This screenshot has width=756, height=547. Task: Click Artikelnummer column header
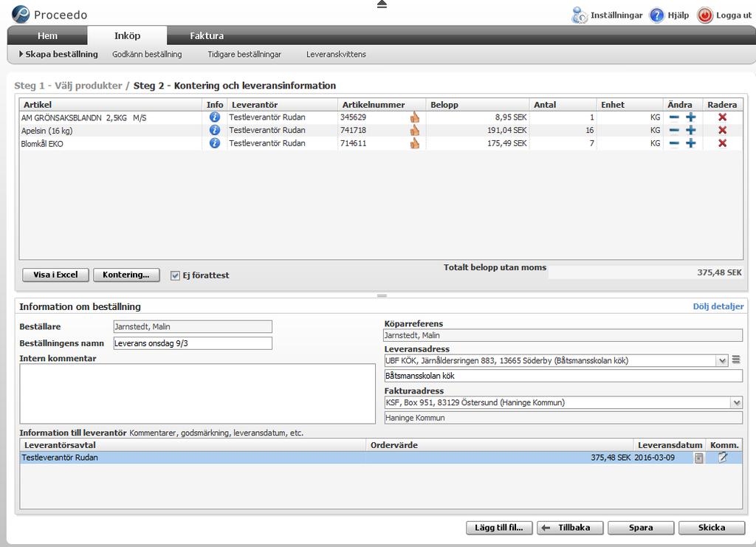pos(382,105)
